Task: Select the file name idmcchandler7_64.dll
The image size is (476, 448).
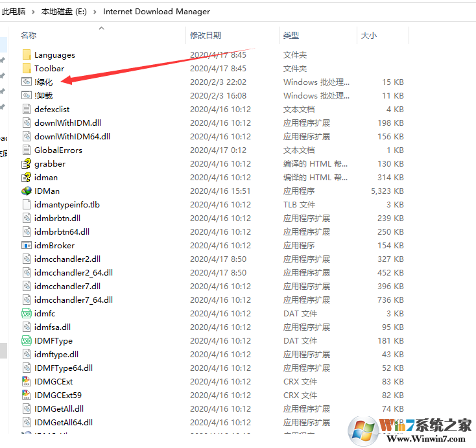Action: (73, 300)
